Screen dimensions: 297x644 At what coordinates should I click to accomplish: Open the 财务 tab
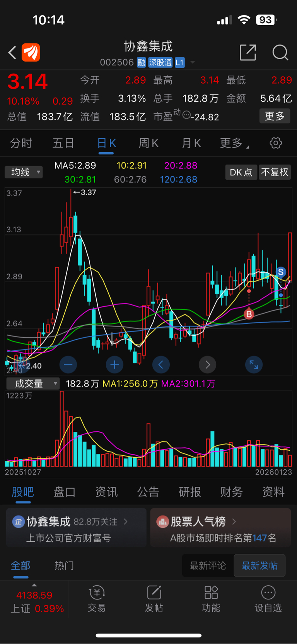coord(232,492)
